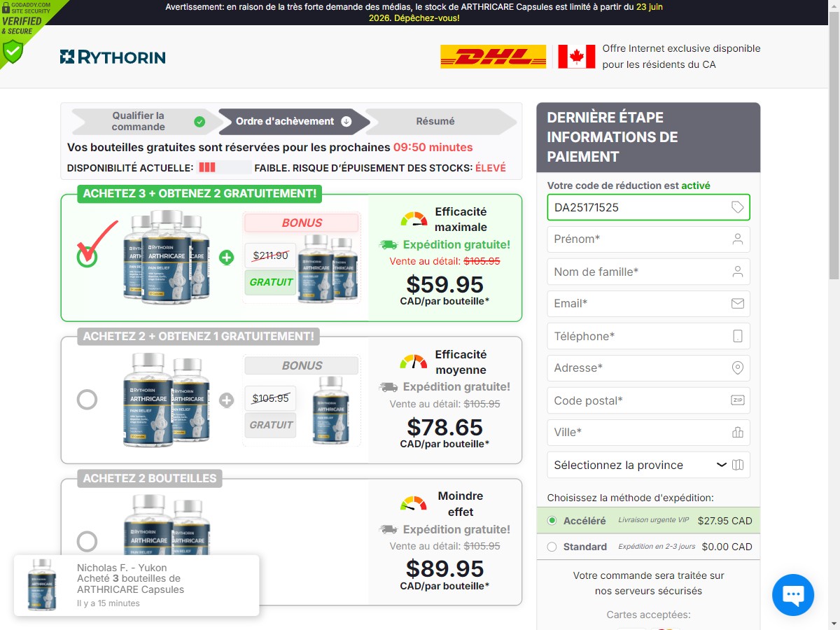Image resolution: width=840 pixels, height=630 pixels.
Task: Click the $0.00 CAD shipping price
Action: point(727,547)
